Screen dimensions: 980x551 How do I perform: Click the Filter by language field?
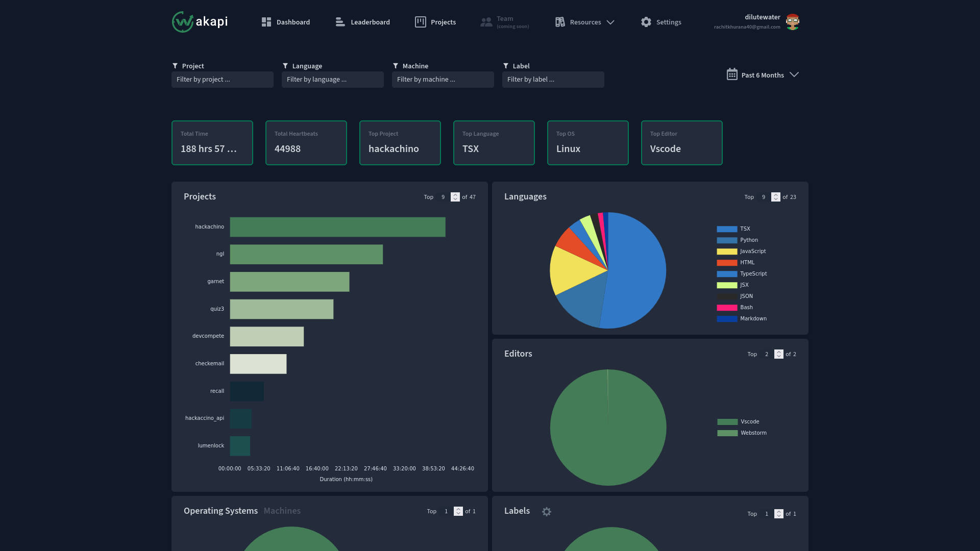[332, 80]
